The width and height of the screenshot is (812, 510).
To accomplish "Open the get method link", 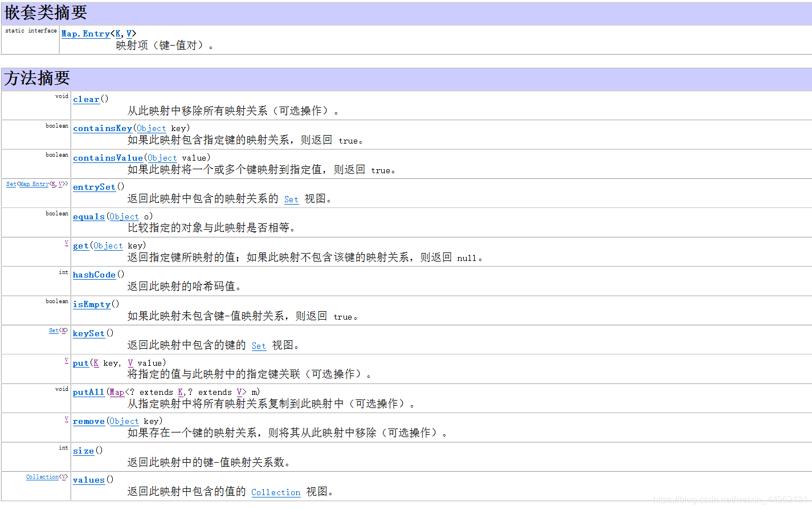I will click(81, 246).
